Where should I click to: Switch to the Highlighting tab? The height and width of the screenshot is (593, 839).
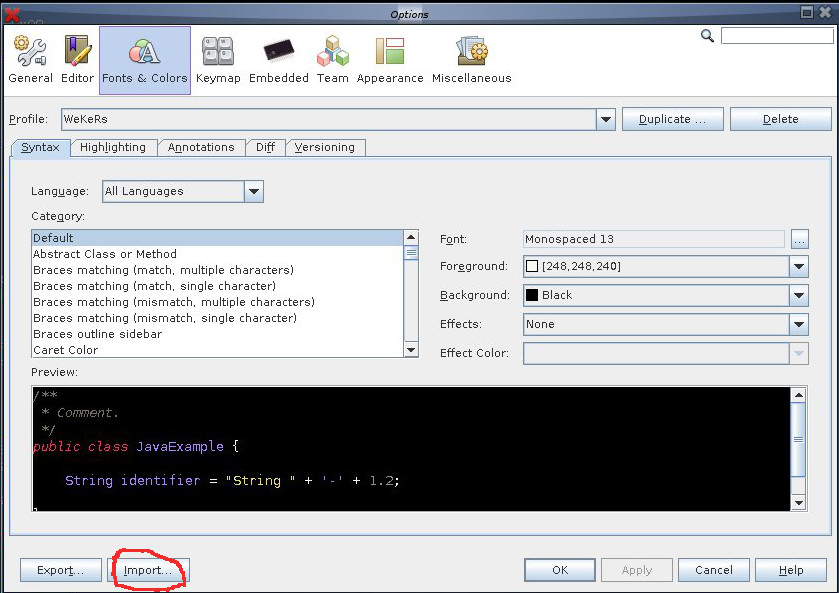113,147
